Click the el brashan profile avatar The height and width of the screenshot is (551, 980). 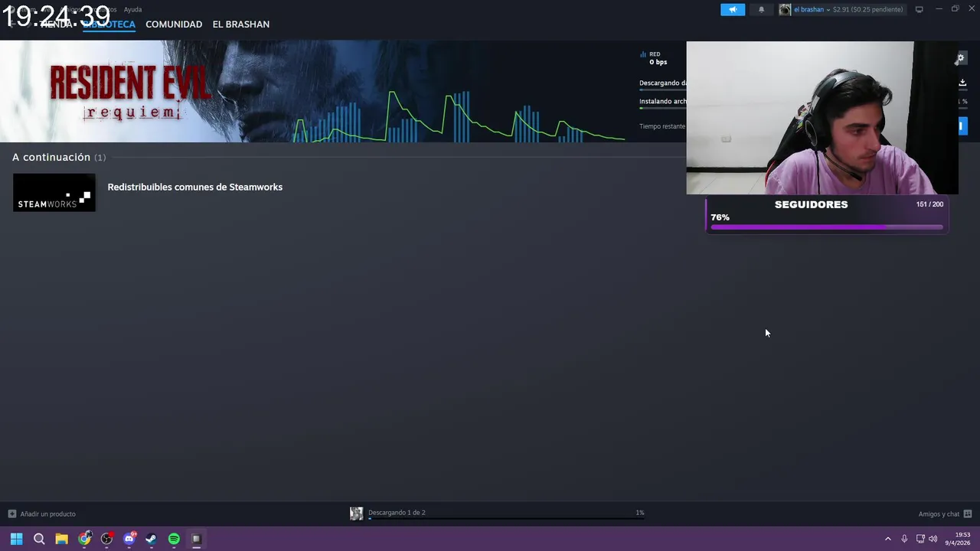pos(785,9)
